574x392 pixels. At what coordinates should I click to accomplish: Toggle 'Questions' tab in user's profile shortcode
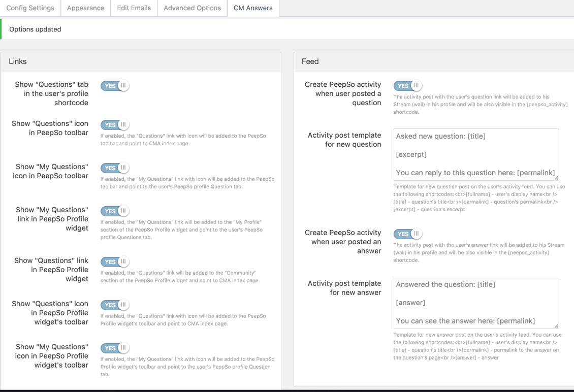(115, 86)
